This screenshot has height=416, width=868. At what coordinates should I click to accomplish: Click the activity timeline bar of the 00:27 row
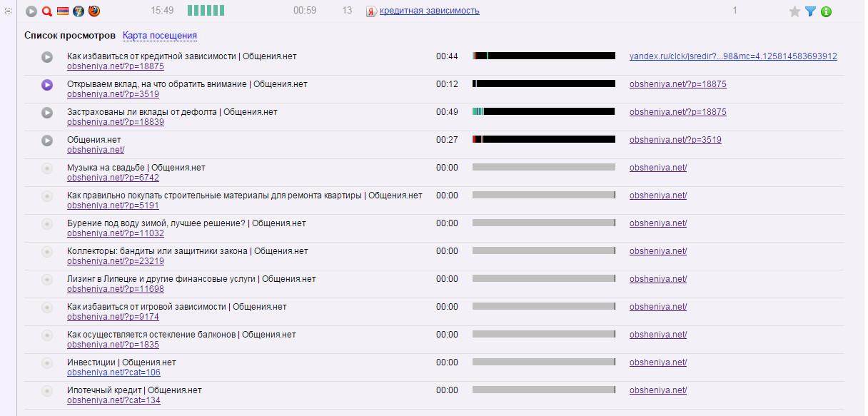[x=544, y=139]
